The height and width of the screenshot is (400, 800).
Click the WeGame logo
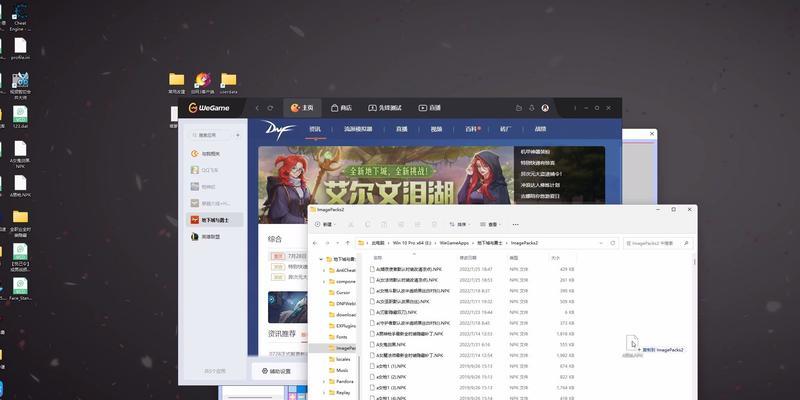click(209, 108)
